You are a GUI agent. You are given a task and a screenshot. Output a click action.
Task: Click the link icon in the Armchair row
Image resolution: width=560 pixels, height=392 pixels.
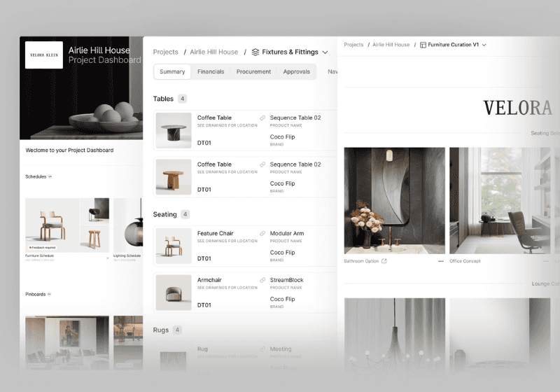tap(262, 280)
